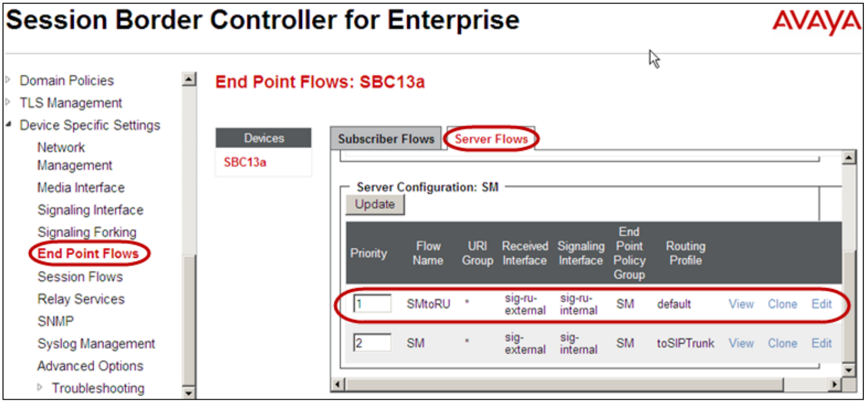The width and height of the screenshot is (868, 402).
Task: Click the priority field for SM flow
Action: (x=372, y=343)
